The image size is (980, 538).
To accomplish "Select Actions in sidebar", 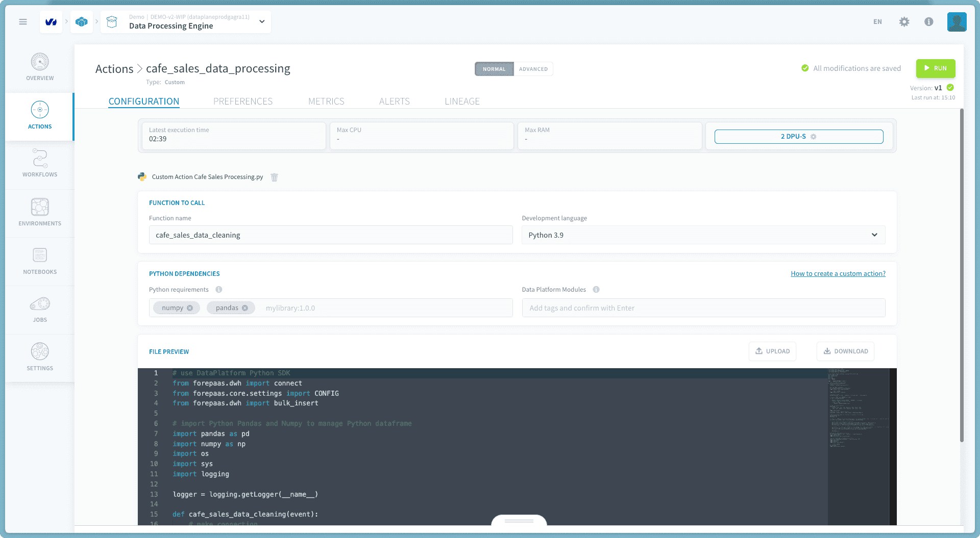I will coord(40,116).
